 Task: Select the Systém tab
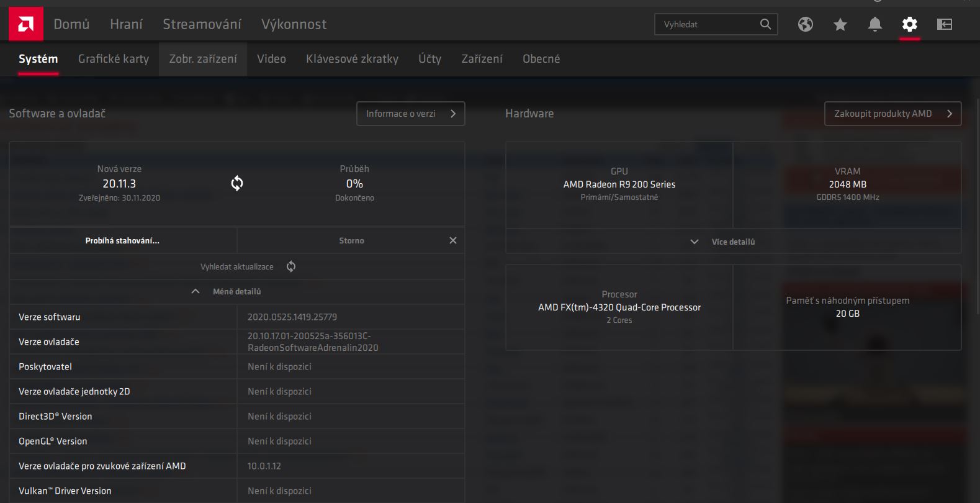click(x=38, y=59)
